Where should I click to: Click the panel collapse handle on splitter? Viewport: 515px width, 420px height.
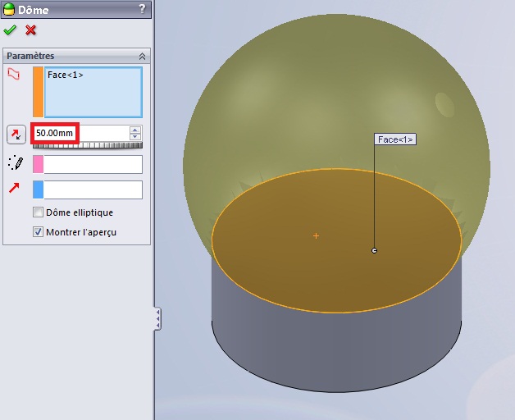tap(157, 318)
